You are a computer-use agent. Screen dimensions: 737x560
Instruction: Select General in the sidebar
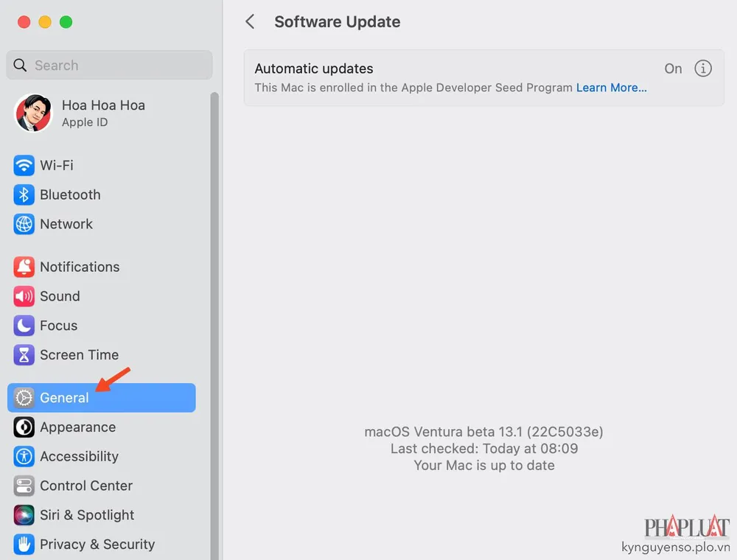(x=64, y=398)
